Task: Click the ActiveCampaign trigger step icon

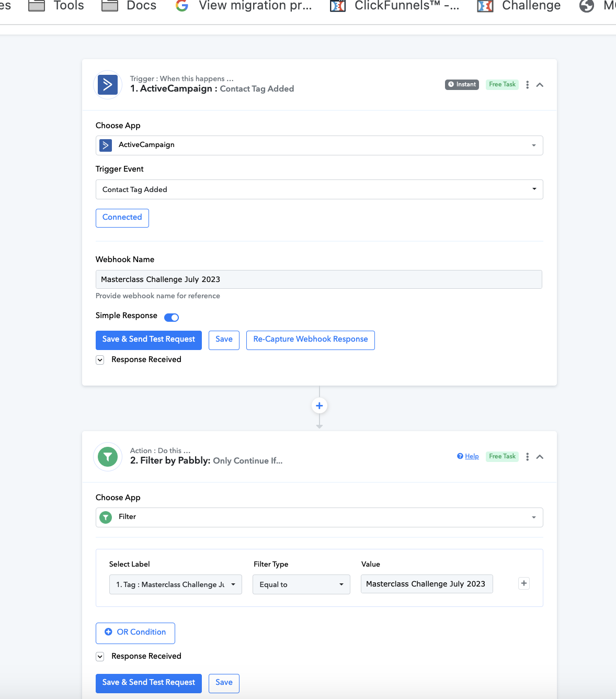Action: click(108, 85)
